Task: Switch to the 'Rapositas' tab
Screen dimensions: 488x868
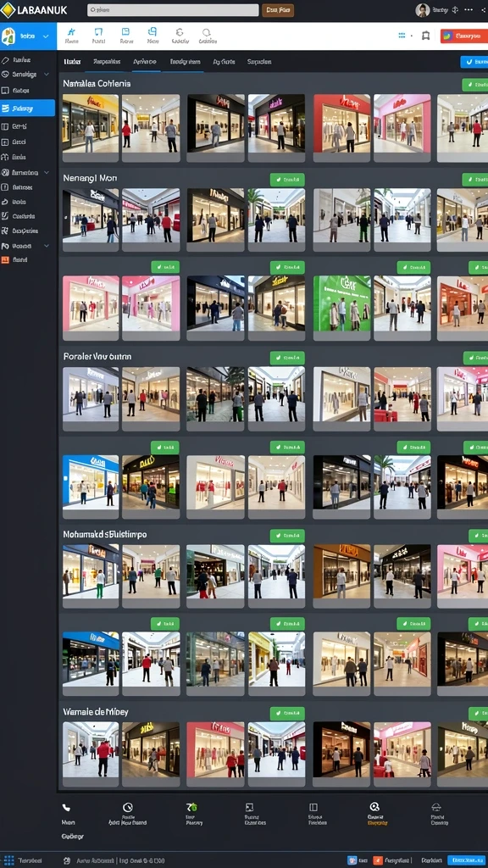Action: tap(107, 62)
